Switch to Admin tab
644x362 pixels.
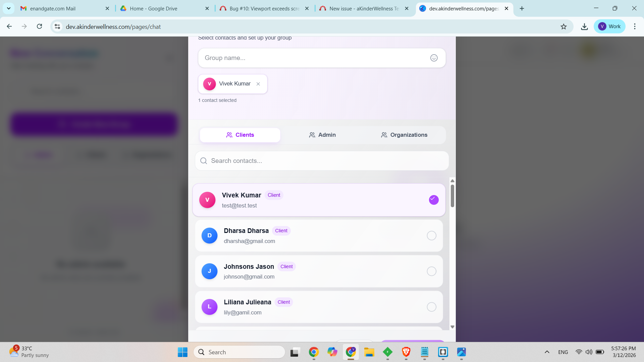click(322, 135)
